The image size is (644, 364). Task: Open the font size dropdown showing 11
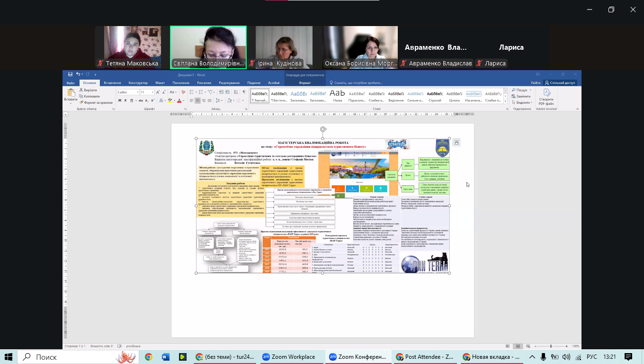click(x=153, y=92)
